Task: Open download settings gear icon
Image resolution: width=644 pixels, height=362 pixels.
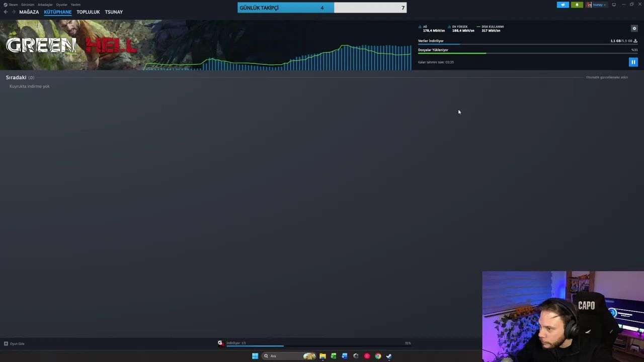Action: [x=634, y=28]
